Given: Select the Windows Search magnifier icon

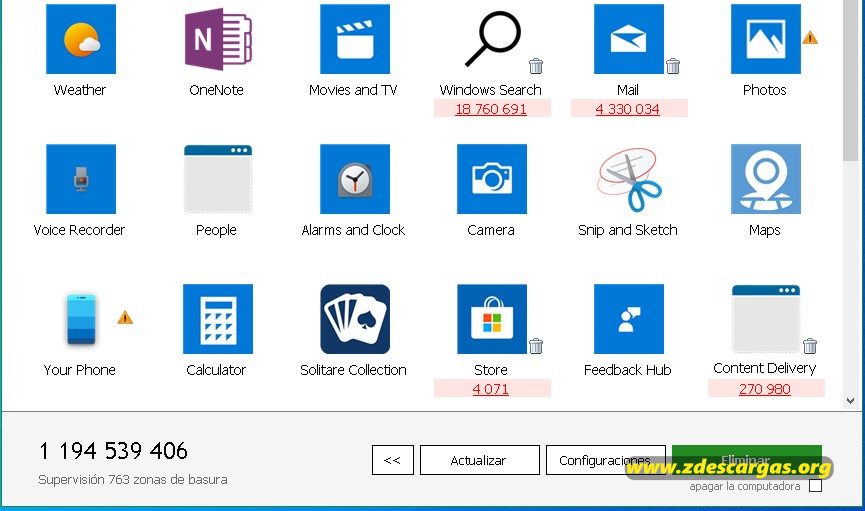Looking at the screenshot, I should [492, 39].
